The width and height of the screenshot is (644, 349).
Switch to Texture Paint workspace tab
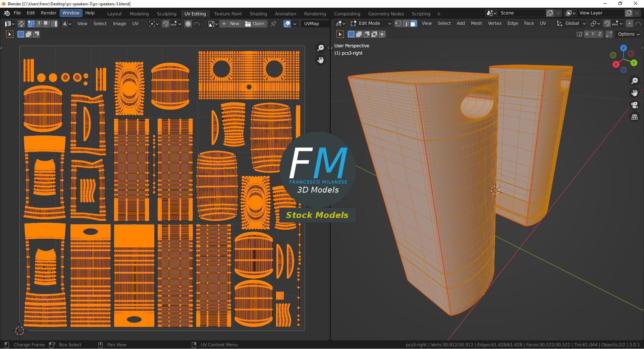click(x=228, y=14)
